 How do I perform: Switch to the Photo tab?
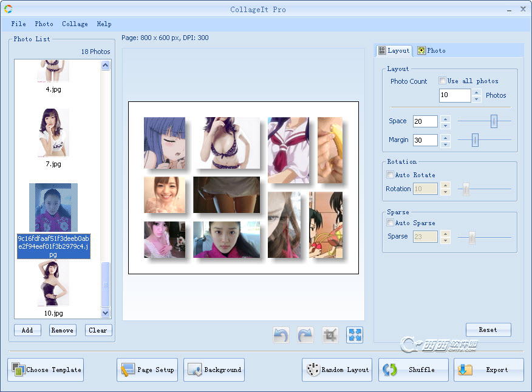point(431,50)
